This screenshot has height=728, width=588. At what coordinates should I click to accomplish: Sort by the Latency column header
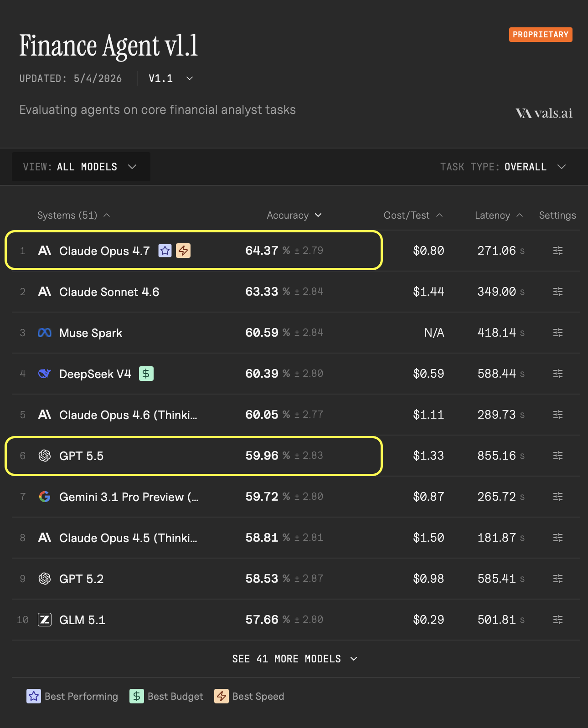click(499, 215)
